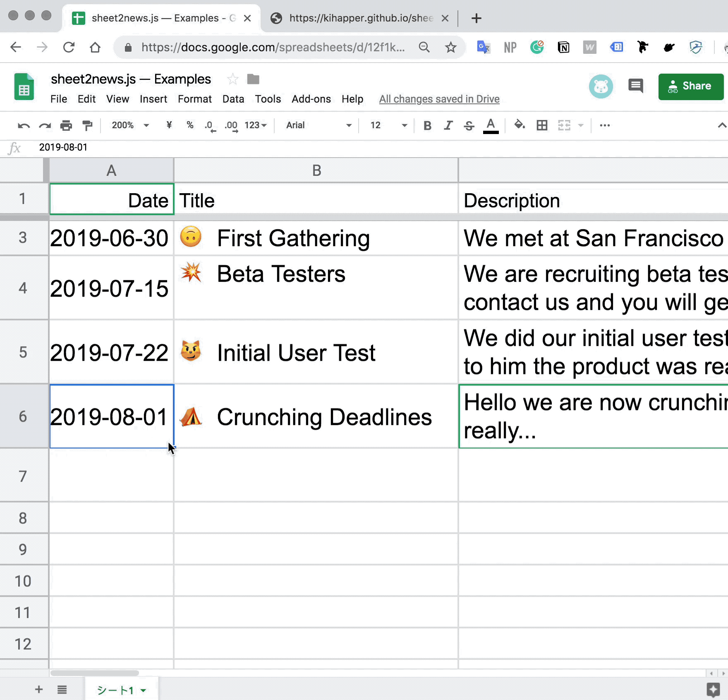Screen dimensions: 728x700
Task: Collapse the menus with the up chevron
Action: tap(722, 125)
